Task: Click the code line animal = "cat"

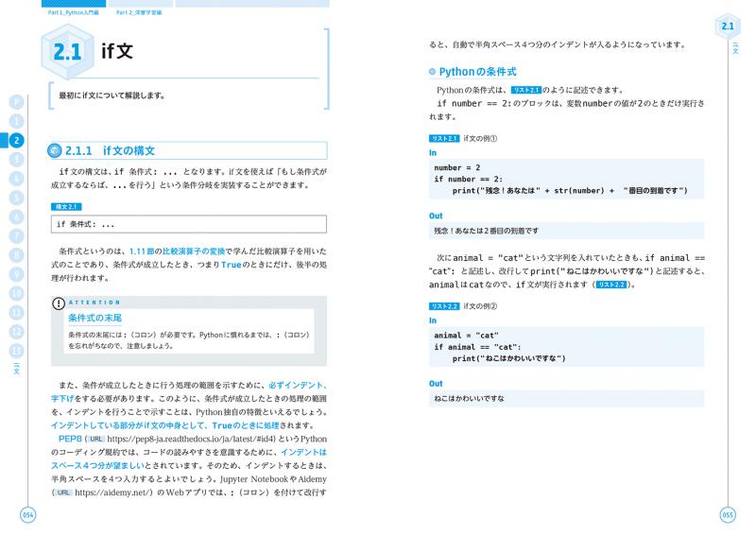Action: point(466,336)
